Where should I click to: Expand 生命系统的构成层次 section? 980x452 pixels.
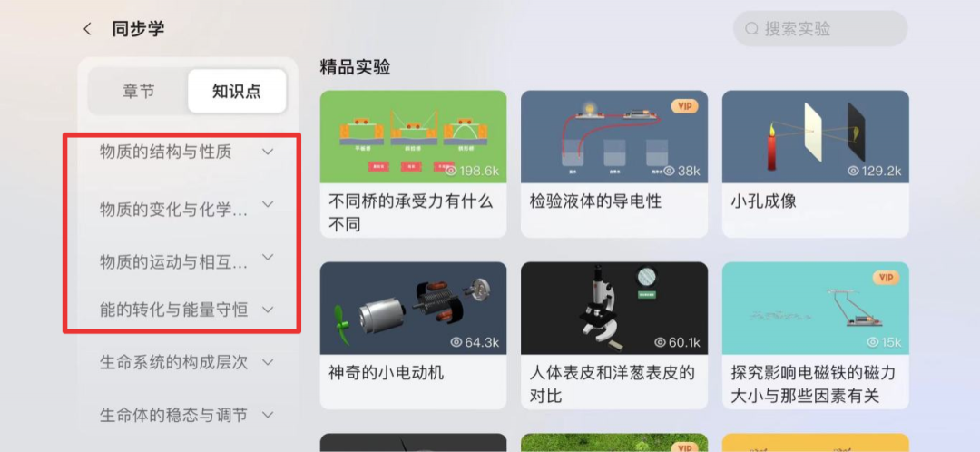(188, 362)
